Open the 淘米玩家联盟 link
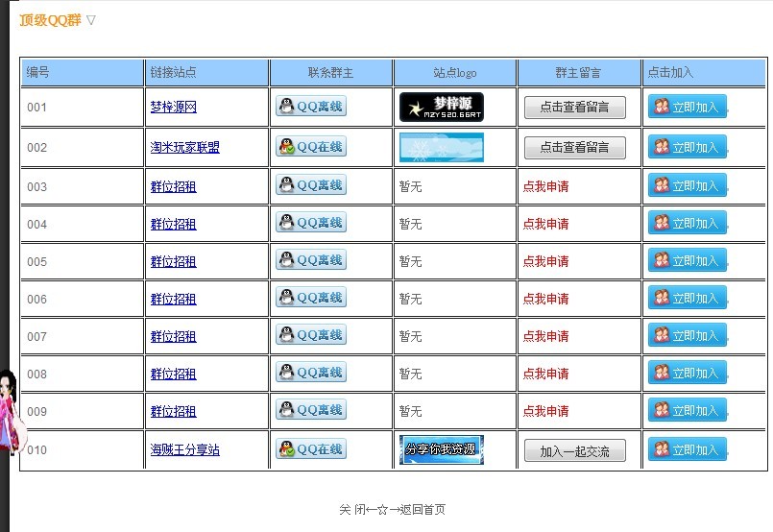Screen dimensions: 773x532 185,148
